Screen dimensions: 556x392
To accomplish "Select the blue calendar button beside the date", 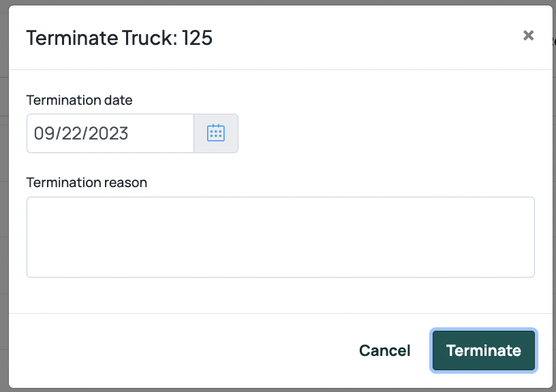I will [x=216, y=133].
